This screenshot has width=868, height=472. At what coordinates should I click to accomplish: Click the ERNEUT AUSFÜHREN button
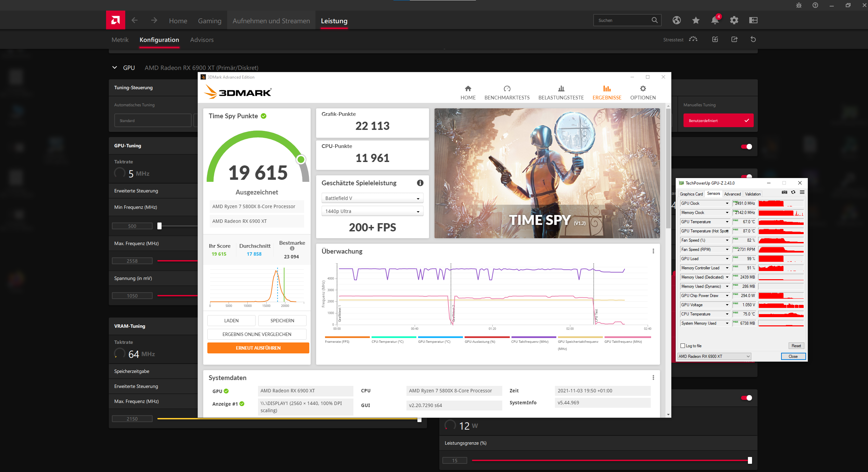(258, 348)
